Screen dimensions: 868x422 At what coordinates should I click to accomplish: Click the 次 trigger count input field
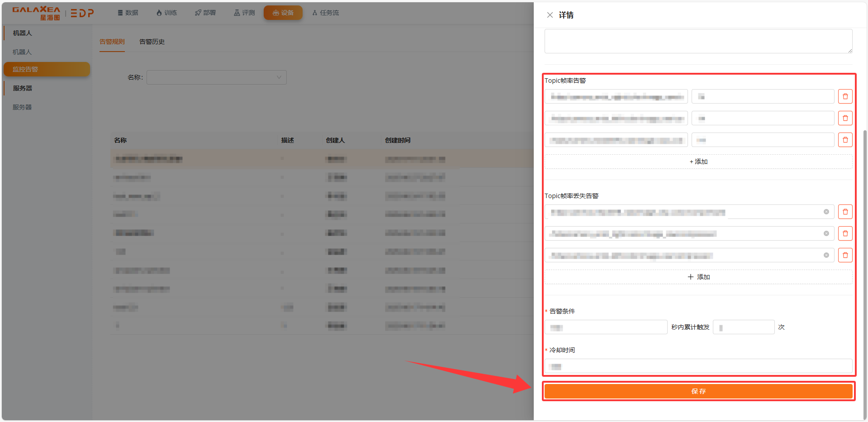pyautogui.click(x=744, y=327)
